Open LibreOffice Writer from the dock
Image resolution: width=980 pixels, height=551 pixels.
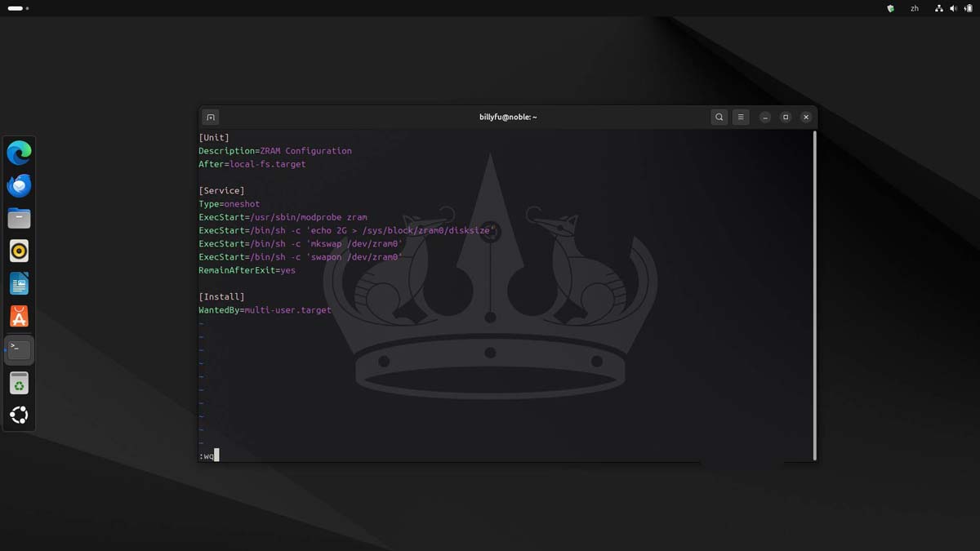click(19, 284)
